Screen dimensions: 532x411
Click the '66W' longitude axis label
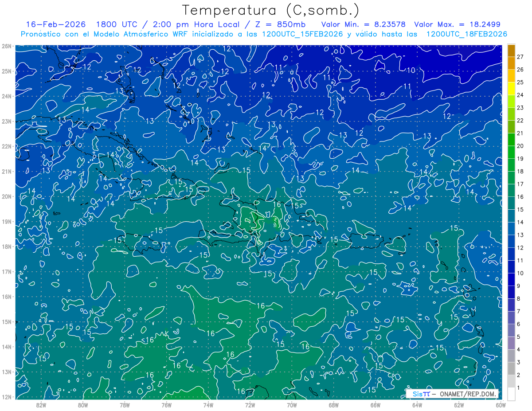point(375,405)
